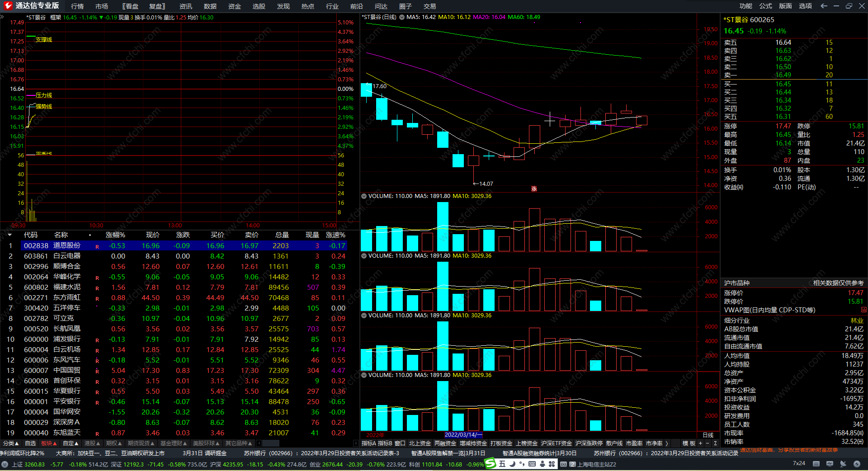Click the satellite signal status icon
The image size is (868, 471).
(843, 464)
